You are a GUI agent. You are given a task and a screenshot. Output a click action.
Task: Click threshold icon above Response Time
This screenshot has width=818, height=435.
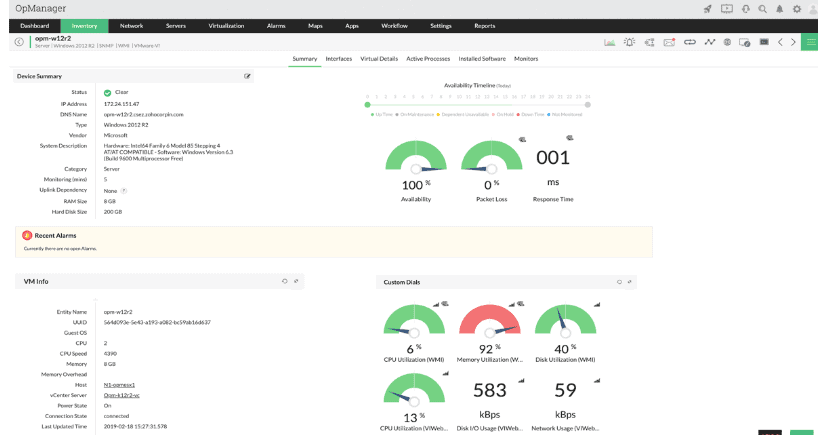click(570, 138)
